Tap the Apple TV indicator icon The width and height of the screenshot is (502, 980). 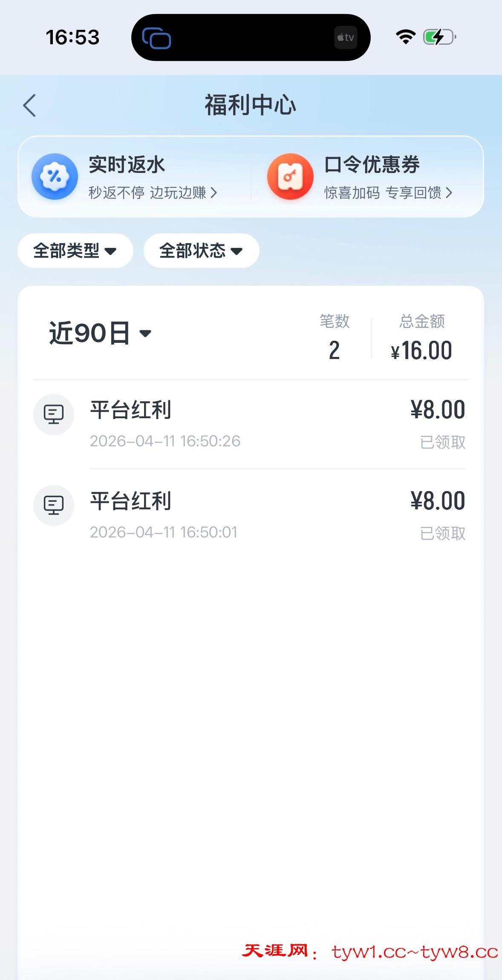346,37
